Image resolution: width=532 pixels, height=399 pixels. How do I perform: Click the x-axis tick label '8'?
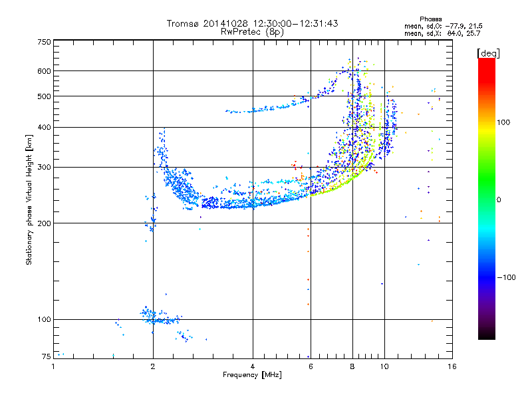click(352, 366)
